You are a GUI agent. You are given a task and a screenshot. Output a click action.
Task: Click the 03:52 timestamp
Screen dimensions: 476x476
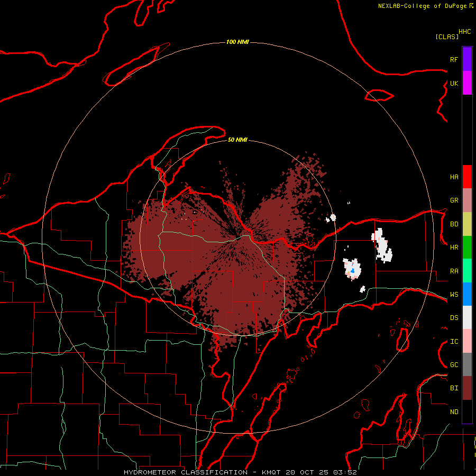coord(344,472)
